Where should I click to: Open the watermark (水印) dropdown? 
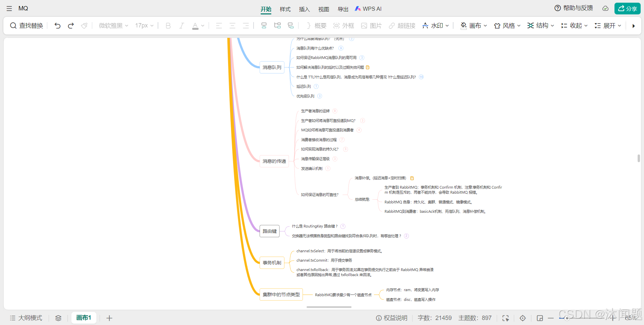click(x=435, y=25)
